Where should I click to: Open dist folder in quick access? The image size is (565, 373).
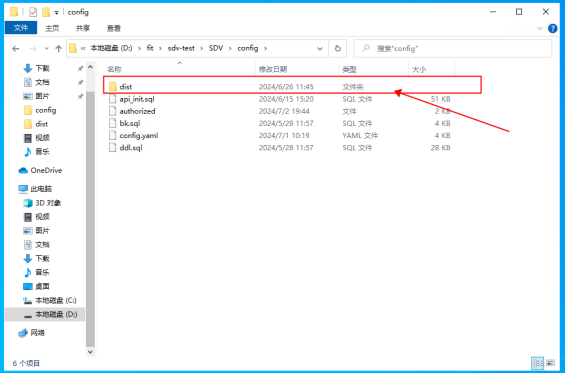42,124
